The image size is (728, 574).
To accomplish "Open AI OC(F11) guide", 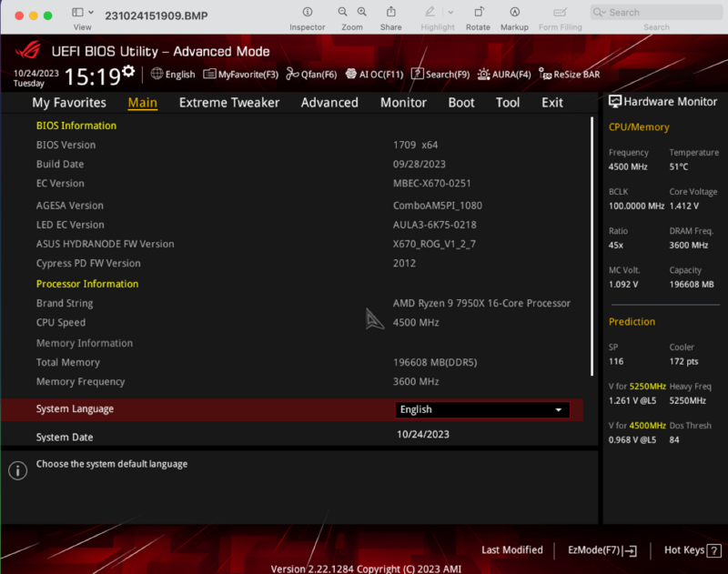I will pyautogui.click(x=374, y=75).
